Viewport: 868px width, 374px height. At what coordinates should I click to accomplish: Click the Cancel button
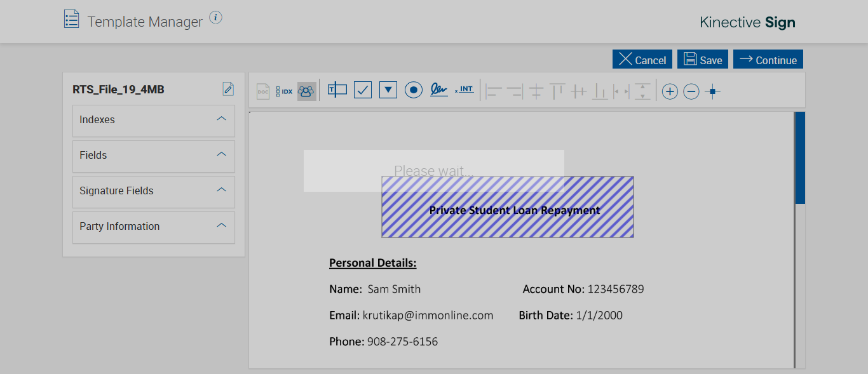[x=642, y=59]
